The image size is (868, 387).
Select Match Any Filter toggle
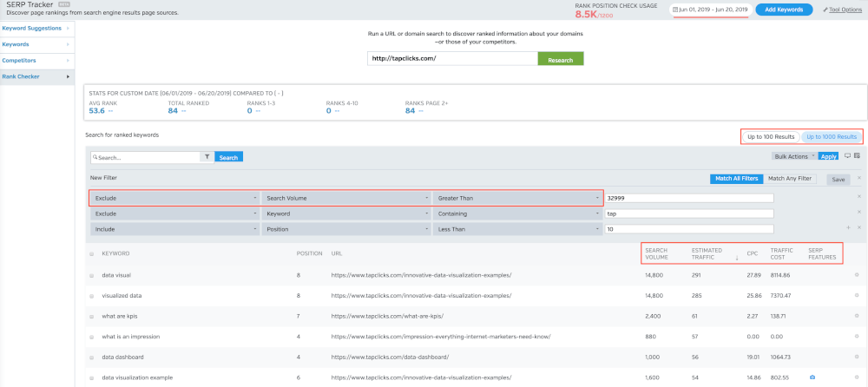coord(789,178)
